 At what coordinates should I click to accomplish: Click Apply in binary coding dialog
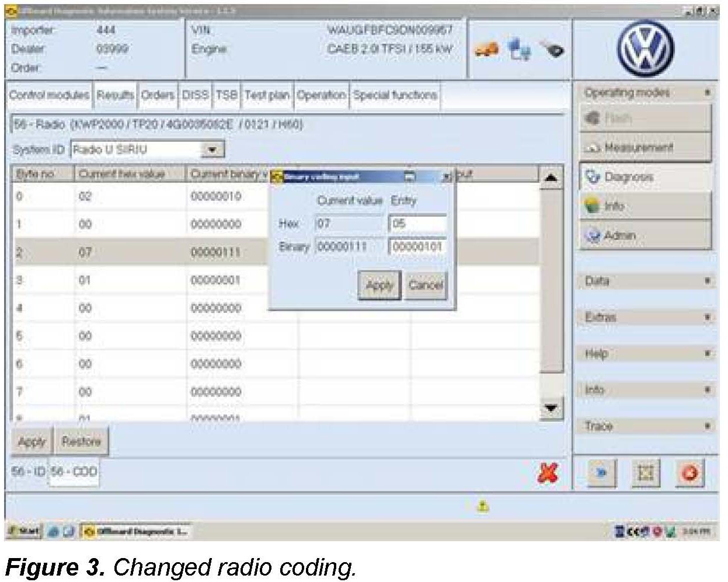(379, 285)
